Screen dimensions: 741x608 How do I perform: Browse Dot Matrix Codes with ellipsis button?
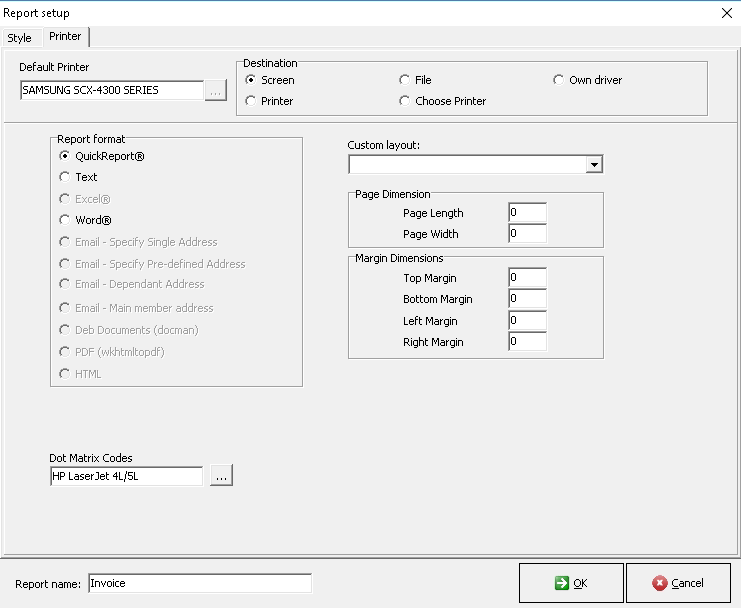[x=222, y=477]
